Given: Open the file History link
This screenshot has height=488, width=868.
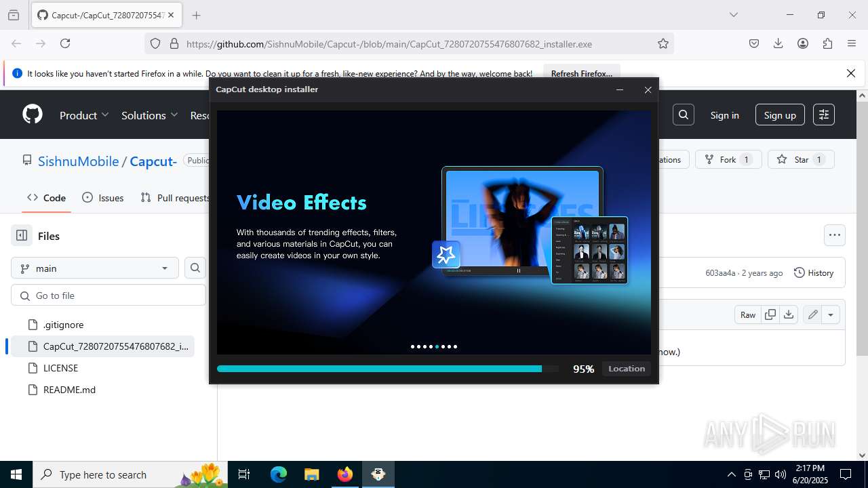Looking at the screenshot, I should click(x=813, y=272).
